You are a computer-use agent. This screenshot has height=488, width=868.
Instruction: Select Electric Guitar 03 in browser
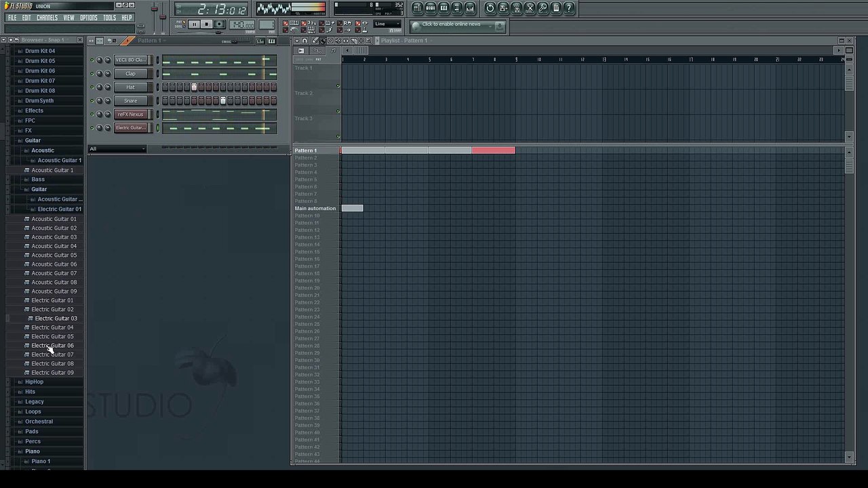point(56,319)
